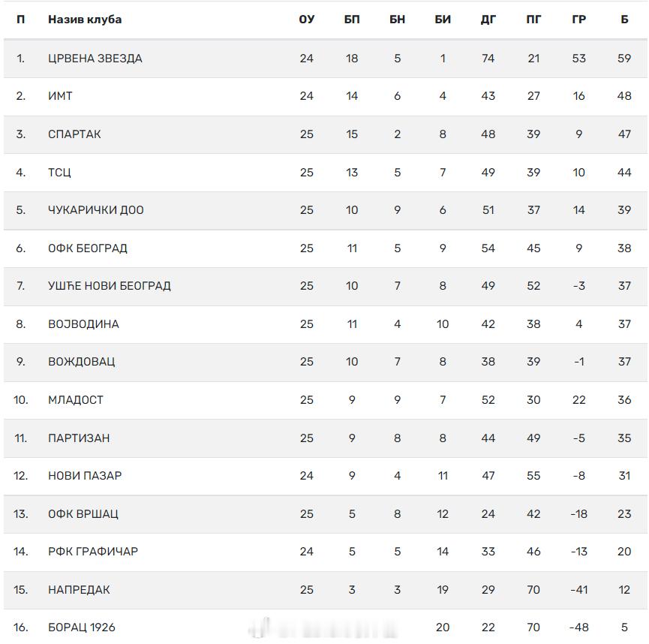
Task: Open the ИМТ club row
Action: [x=61, y=96]
